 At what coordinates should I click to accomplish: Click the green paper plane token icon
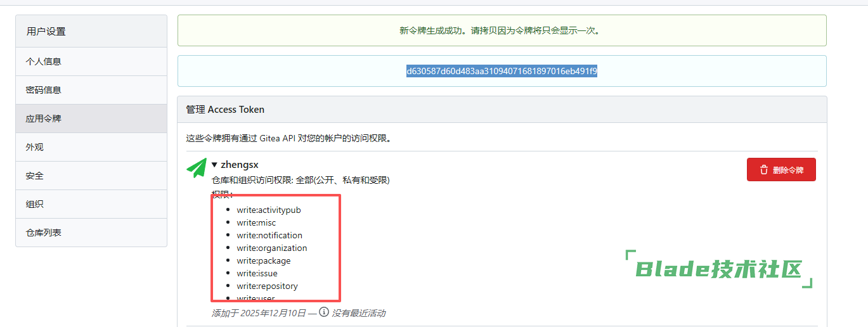click(197, 167)
